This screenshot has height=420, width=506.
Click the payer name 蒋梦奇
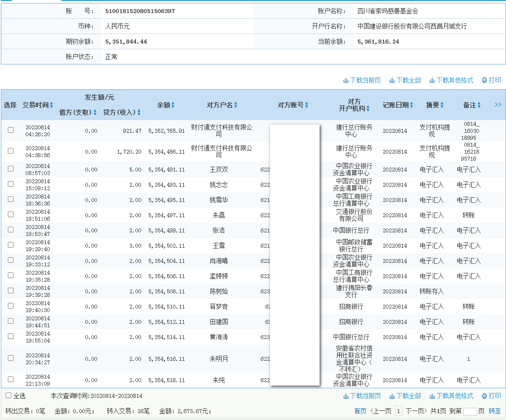pos(219,306)
